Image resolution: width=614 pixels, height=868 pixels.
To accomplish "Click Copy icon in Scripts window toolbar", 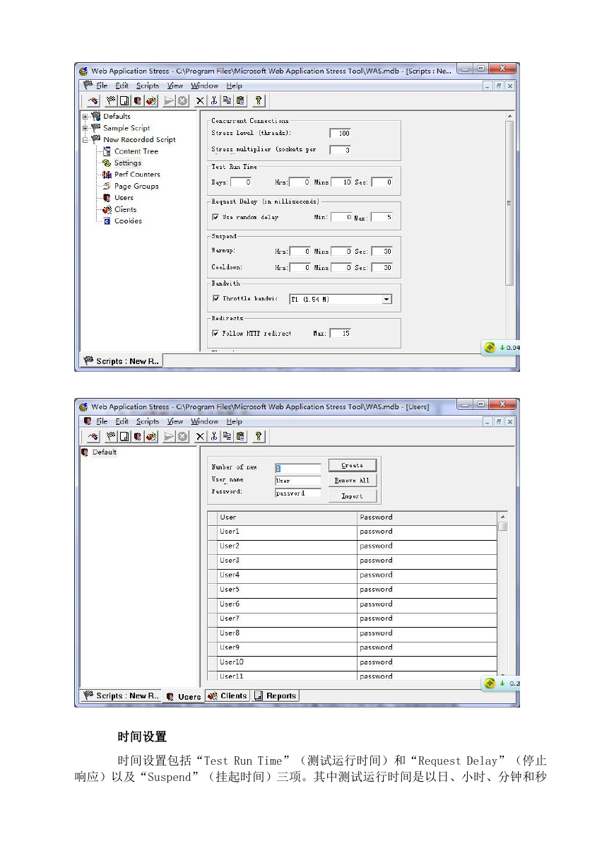I will click(x=227, y=100).
